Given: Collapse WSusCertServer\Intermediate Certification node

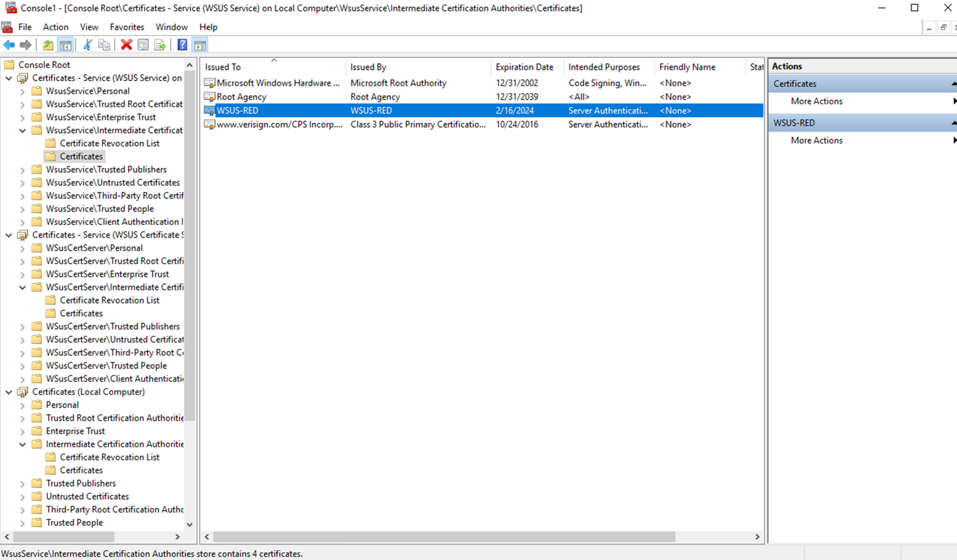Looking at the screenshot, I should point(22,287).
